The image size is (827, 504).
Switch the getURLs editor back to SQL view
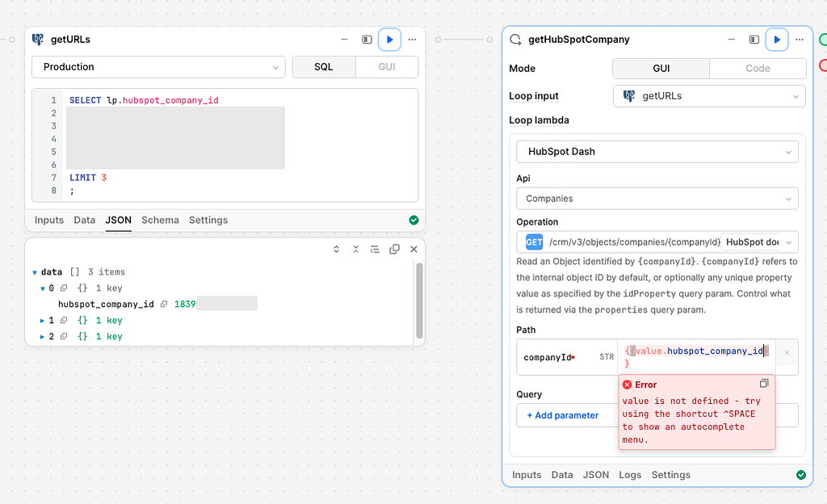pos(324,67)
